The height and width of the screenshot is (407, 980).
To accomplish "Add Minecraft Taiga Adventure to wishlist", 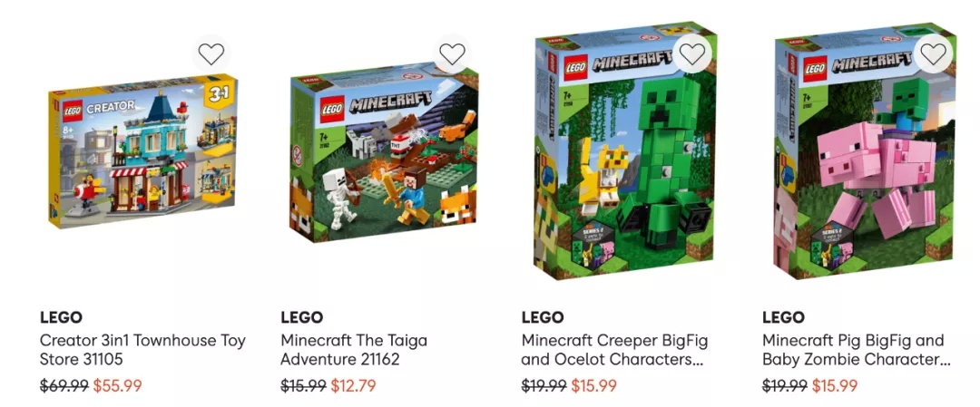I will [452, 54].
